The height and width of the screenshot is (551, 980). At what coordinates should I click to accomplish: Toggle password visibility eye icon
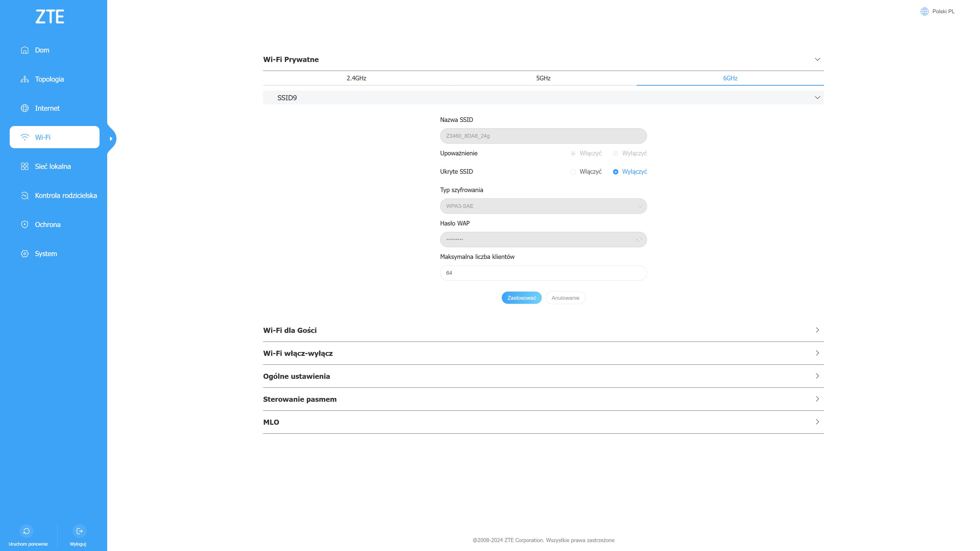639,240
